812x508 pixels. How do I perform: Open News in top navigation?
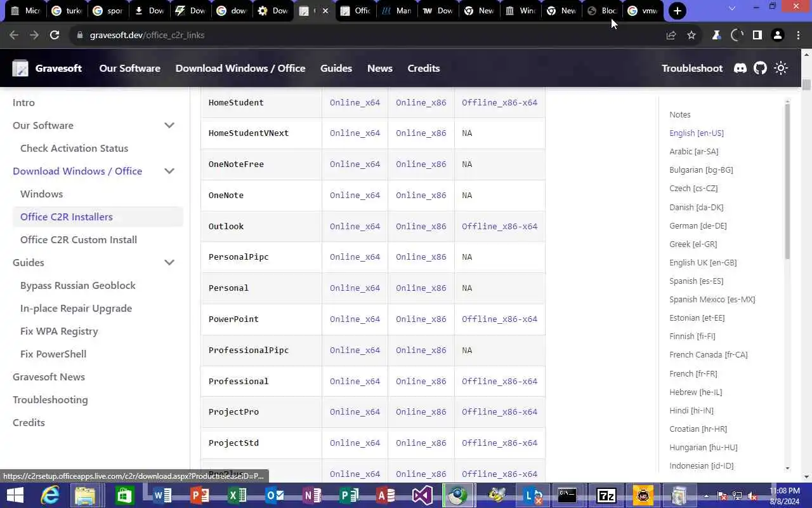coord(380,68)
